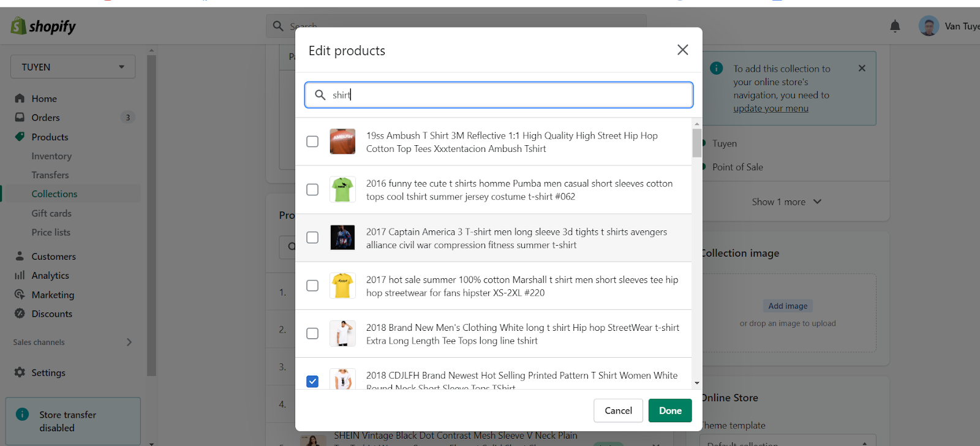
Task: Click the Shopify logo
Action: (x=43, y=26)
